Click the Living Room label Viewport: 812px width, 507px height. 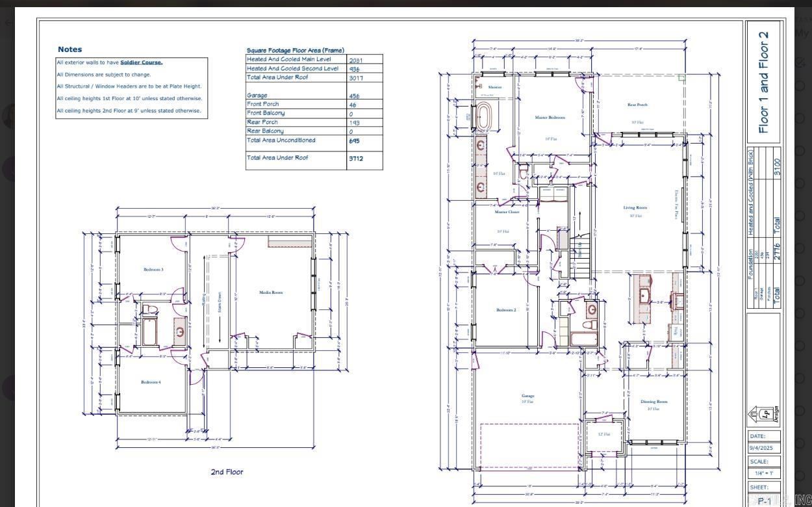[x=635, y=208]
